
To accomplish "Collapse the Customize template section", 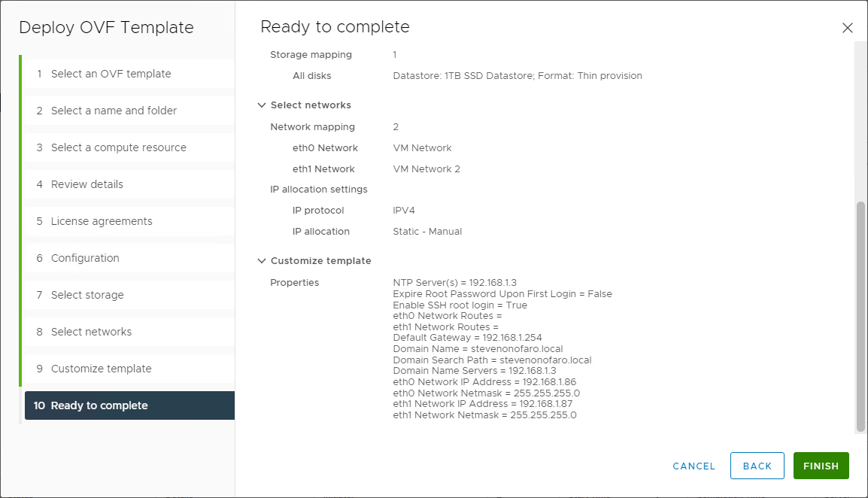I will click(262, 261).
